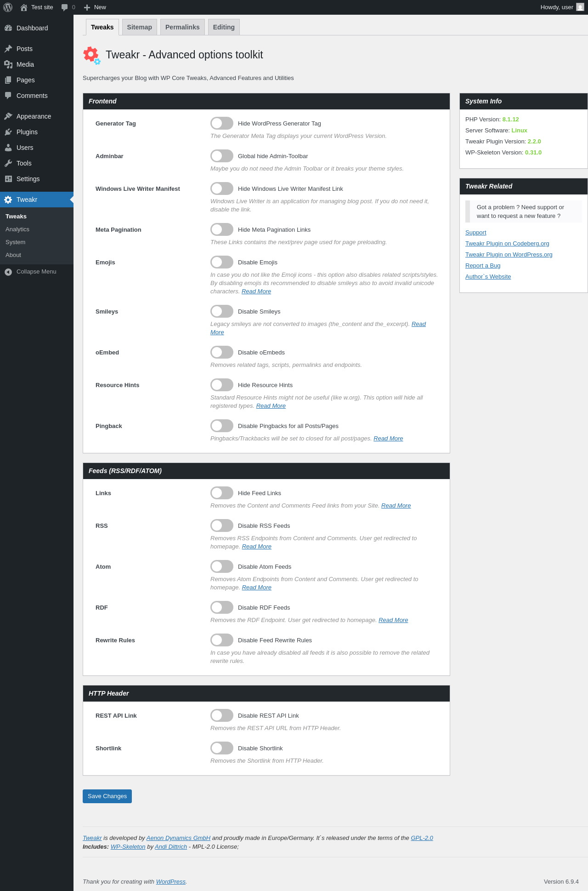The width and height of the screenshot is (588, 891).
Task: Toggle the Disable Smileys switch
Action: (222, 311)
